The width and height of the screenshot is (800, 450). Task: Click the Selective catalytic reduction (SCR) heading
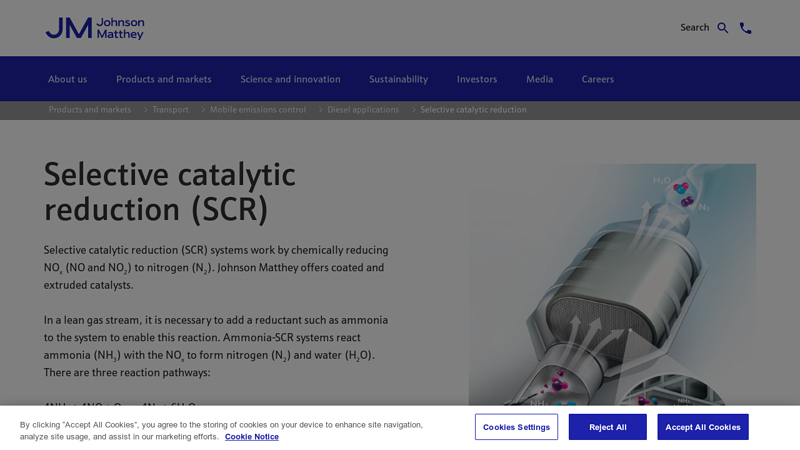[169, 192]
